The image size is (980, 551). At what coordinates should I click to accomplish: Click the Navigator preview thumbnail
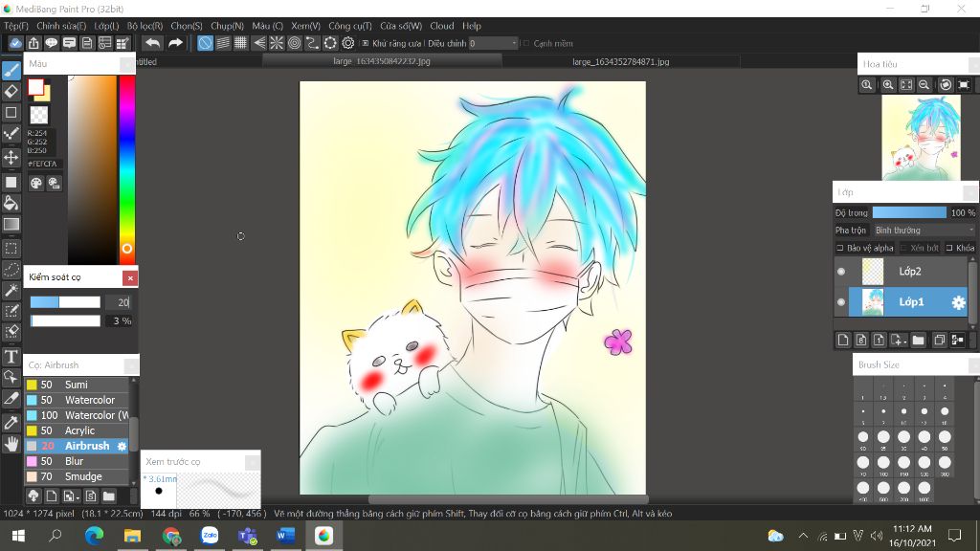(x=921, y=138)
